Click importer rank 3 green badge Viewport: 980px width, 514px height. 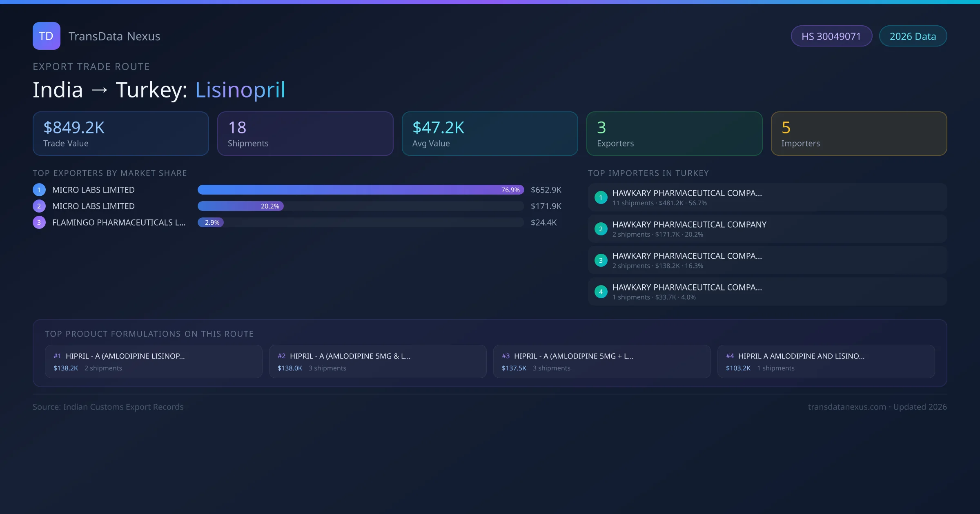[x=601, y=260]
